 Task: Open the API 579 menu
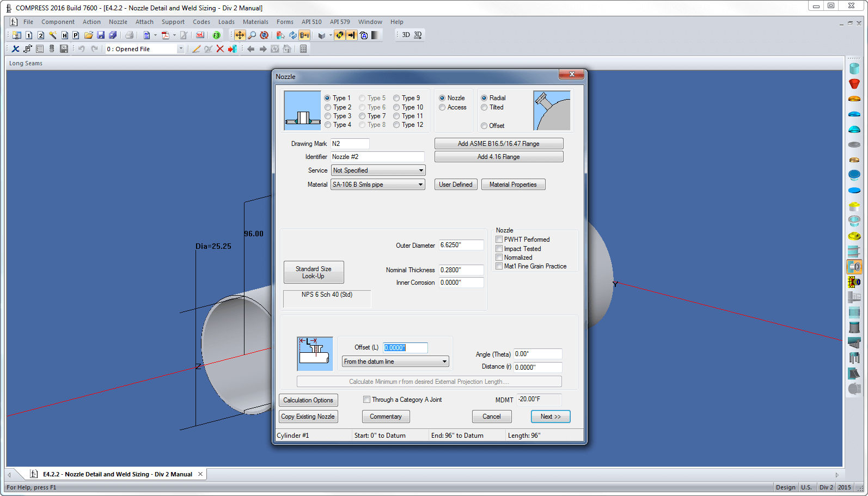pos(340,22)
